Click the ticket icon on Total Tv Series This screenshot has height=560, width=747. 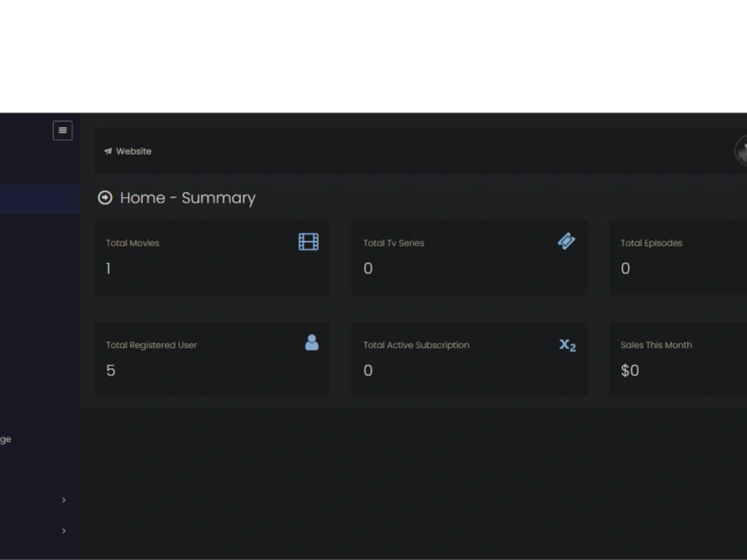[566, 241]
